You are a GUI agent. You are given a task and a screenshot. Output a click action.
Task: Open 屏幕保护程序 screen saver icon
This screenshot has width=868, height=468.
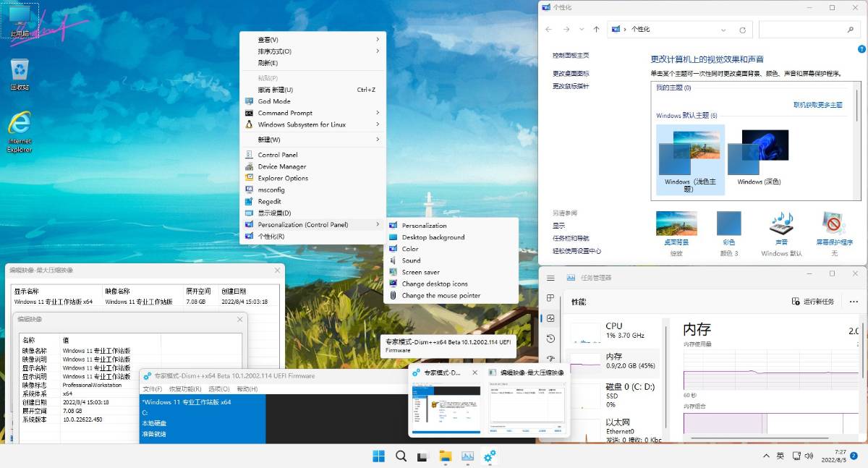pos(834,229)
